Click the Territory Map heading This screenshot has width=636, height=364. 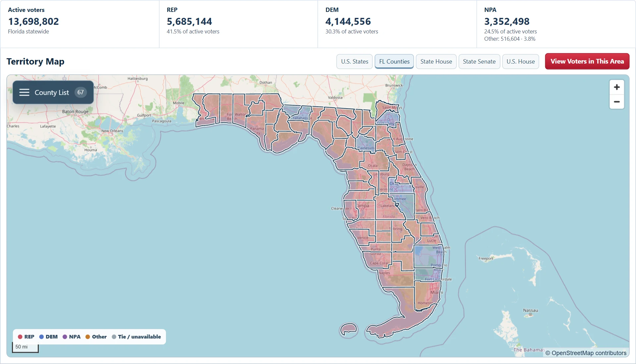[35, 62]
